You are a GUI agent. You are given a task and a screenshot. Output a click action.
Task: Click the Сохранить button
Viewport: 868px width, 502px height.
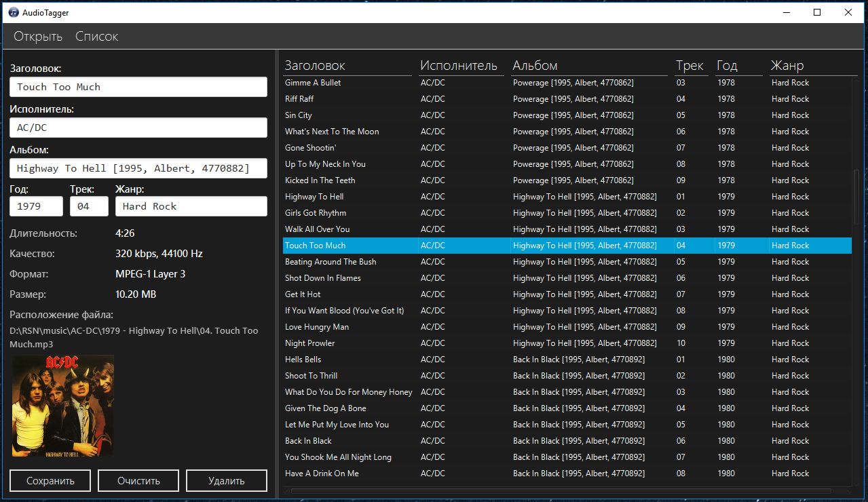(x=50, y=481)
